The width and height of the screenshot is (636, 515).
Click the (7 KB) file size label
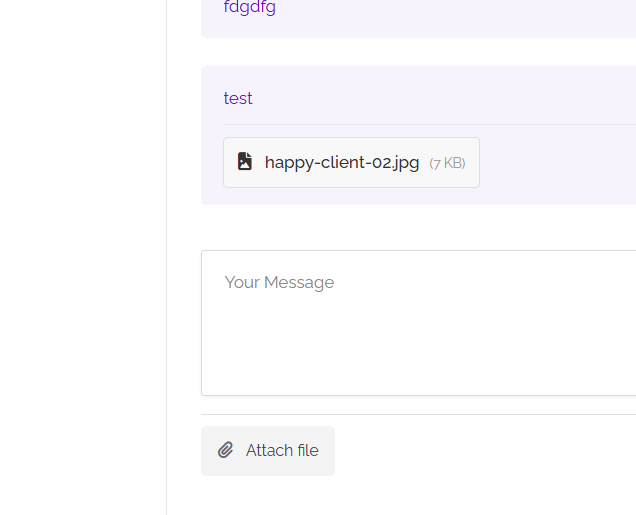[447, 163]
